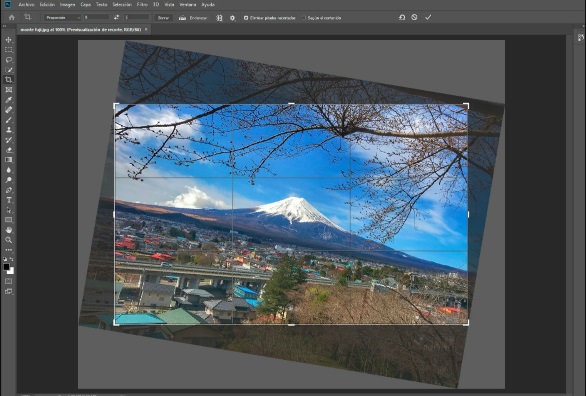Viewport: 586px width, 396px height.
Task: Commit the crop with the checkmark
Action: (x=428, y=17)
